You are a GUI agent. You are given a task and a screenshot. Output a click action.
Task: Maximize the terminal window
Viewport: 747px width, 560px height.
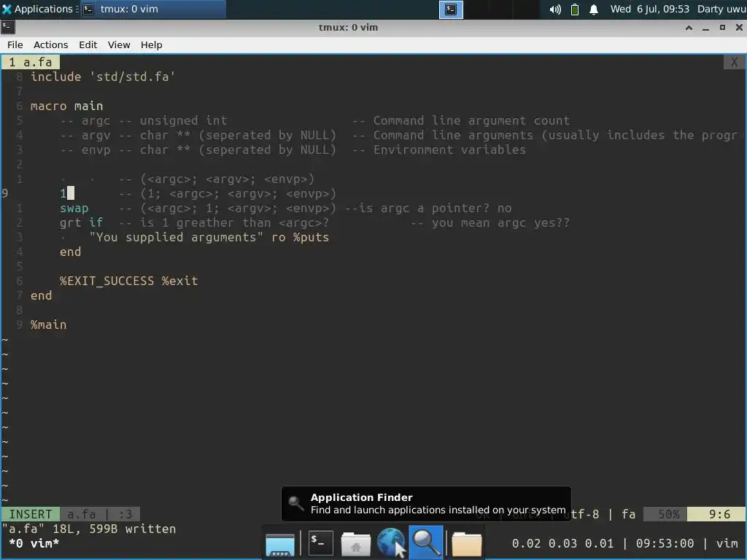click(x=722, y=28)
